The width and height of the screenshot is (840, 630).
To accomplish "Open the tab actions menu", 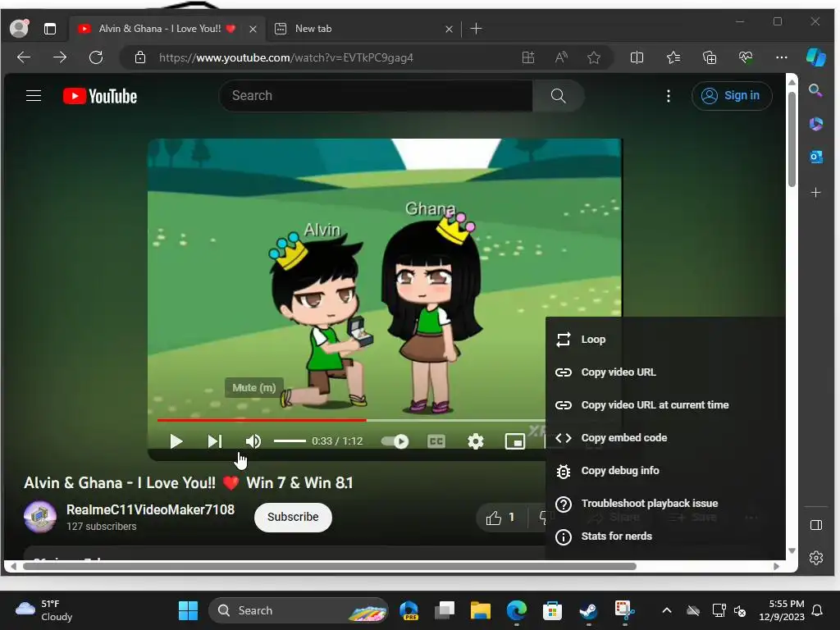I will [x=50, y=29].
